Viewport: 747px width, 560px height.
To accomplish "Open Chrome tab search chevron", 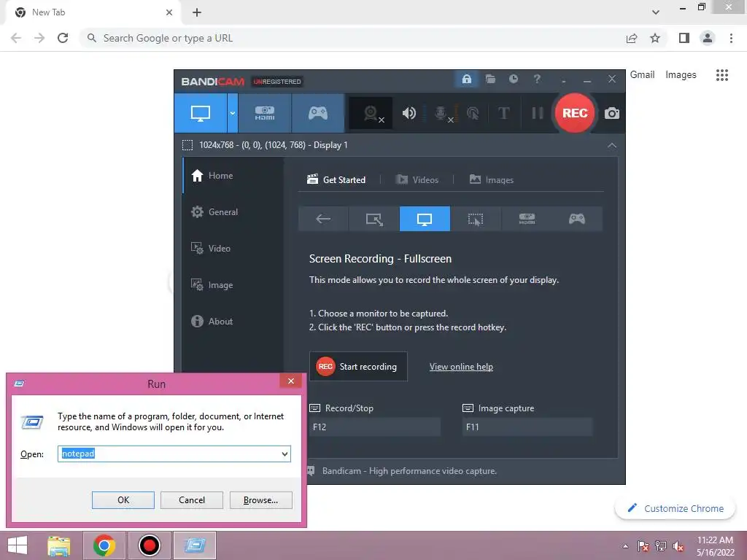I will click(x=656, y=12).
